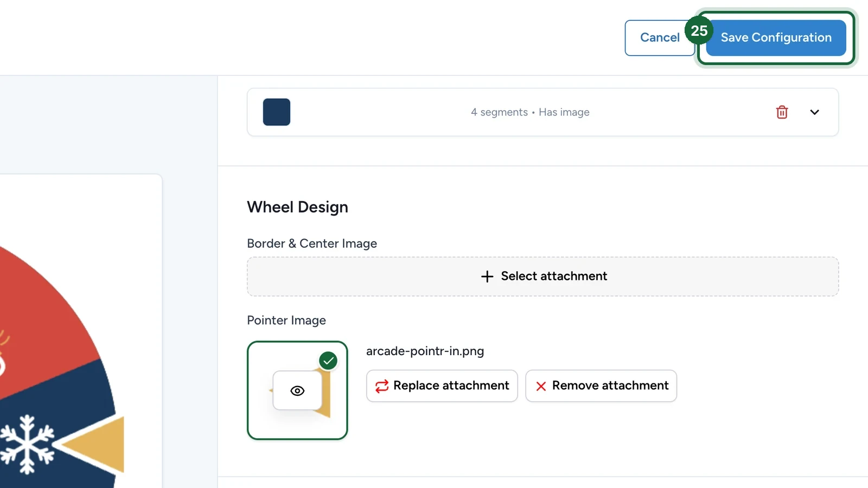868x488 pixels.
Task: Click the arcade-pointr-in.png file name
Action: pos(425,351)
